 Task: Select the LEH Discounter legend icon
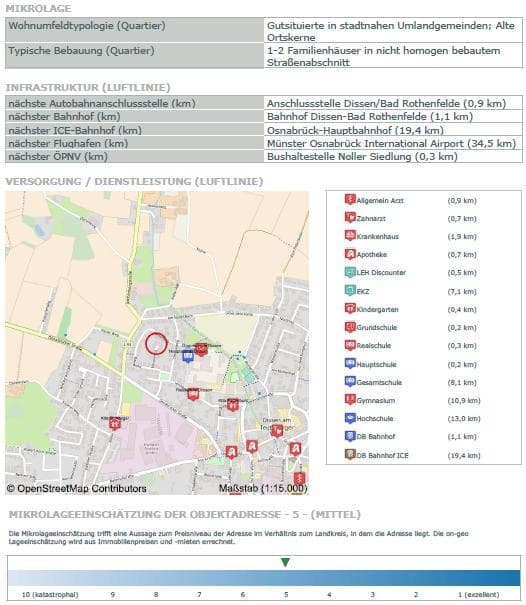(x=350, y=272)
